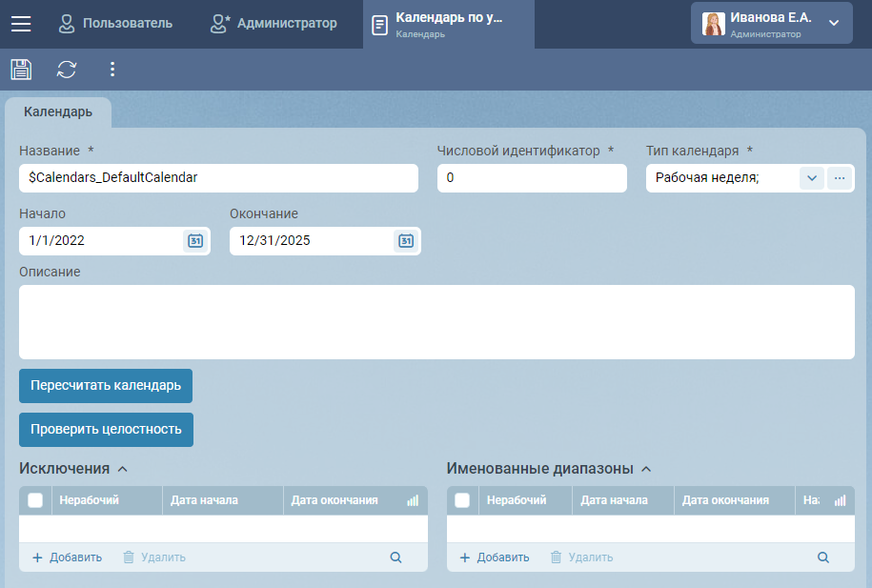Open the three-dot more actions menu

click(112, 69)
